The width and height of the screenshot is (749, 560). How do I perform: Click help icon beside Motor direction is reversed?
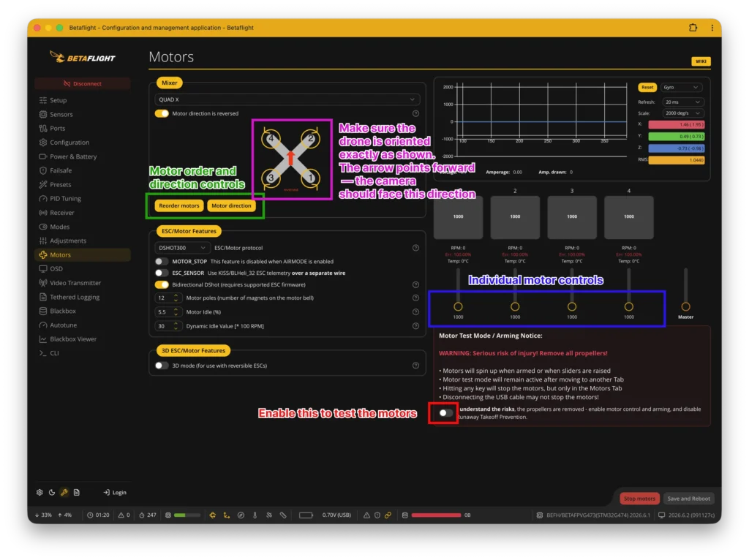415,113
